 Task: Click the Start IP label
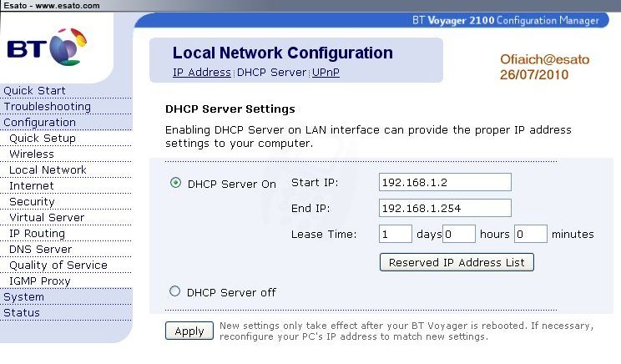tap(315, 182)
